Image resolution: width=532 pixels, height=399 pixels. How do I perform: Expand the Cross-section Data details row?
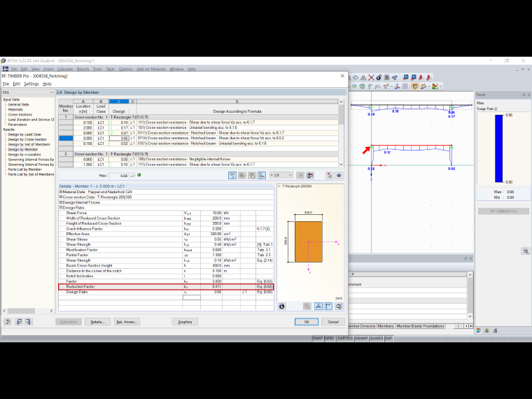61,197
